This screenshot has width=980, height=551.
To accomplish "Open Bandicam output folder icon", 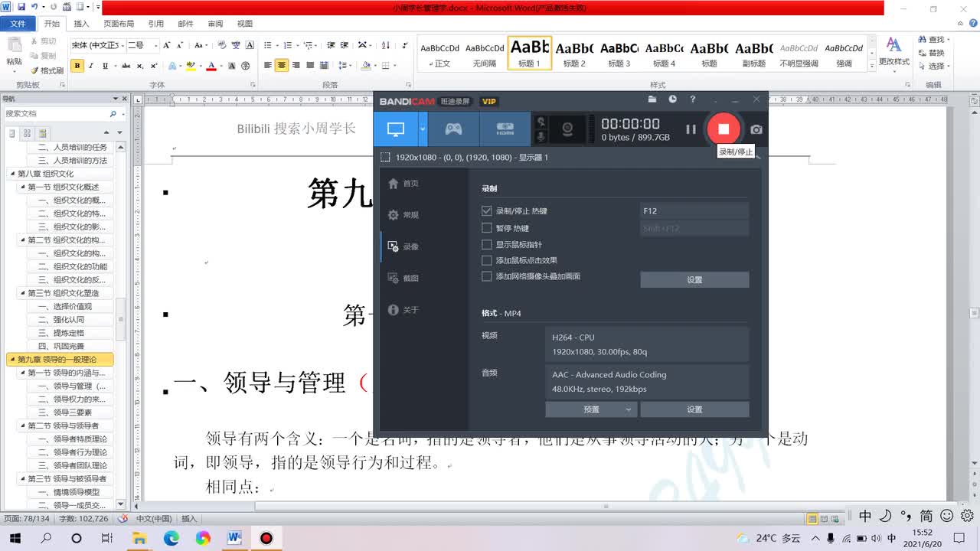I will coord(652,99).
